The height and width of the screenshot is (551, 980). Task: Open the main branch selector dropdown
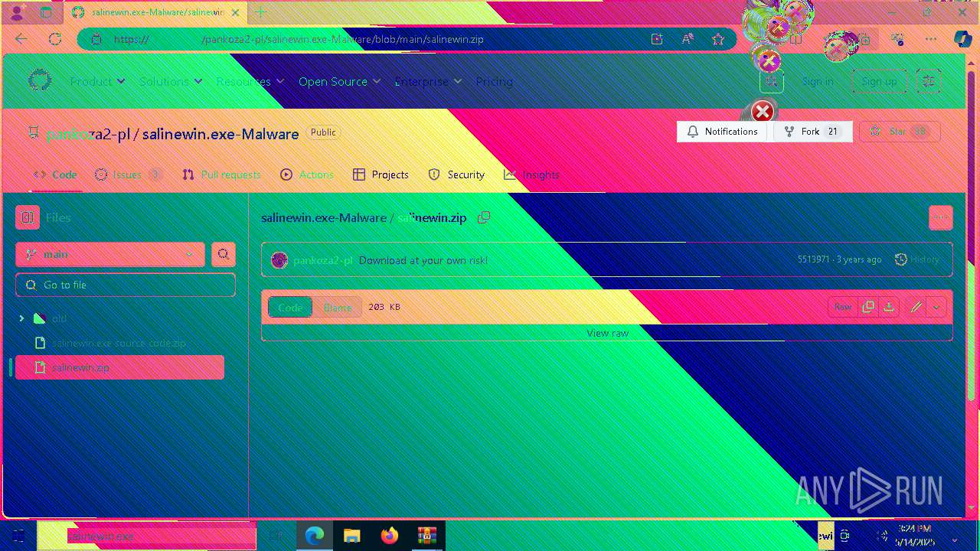click(x=110, y=254)
